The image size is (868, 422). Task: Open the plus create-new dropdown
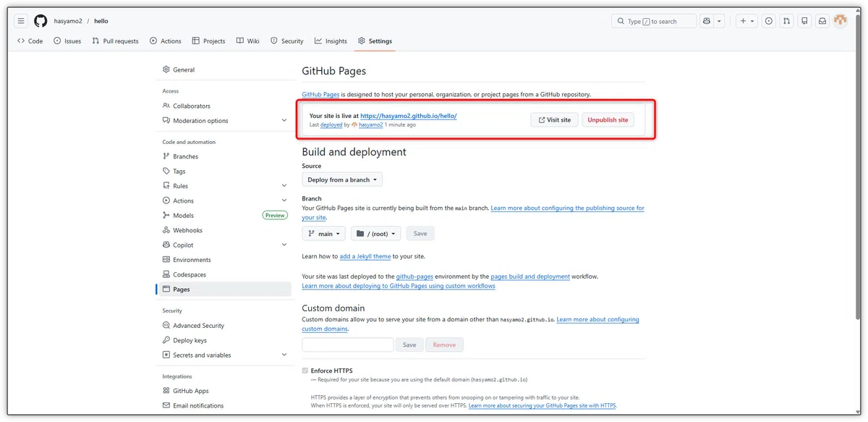(x=746, y=21)
